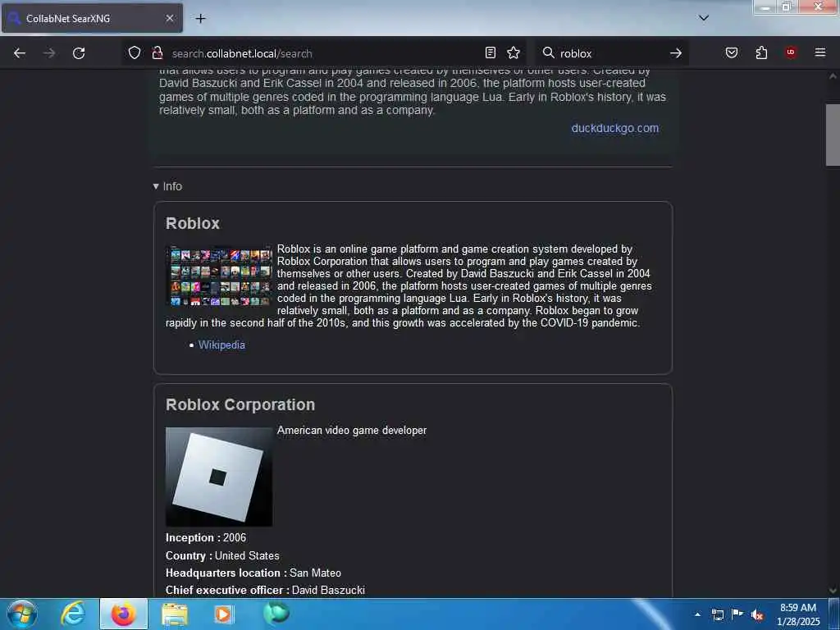Show hidden system tray icons
The image size is (840, 630).
click(x=697, y=614)
